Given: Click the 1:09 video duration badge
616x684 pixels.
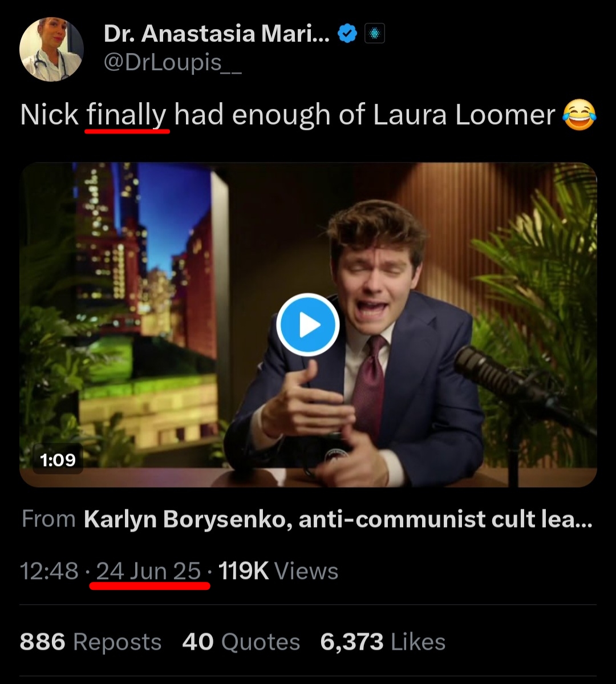Looking at the screenshot, I should pos(58,460).
